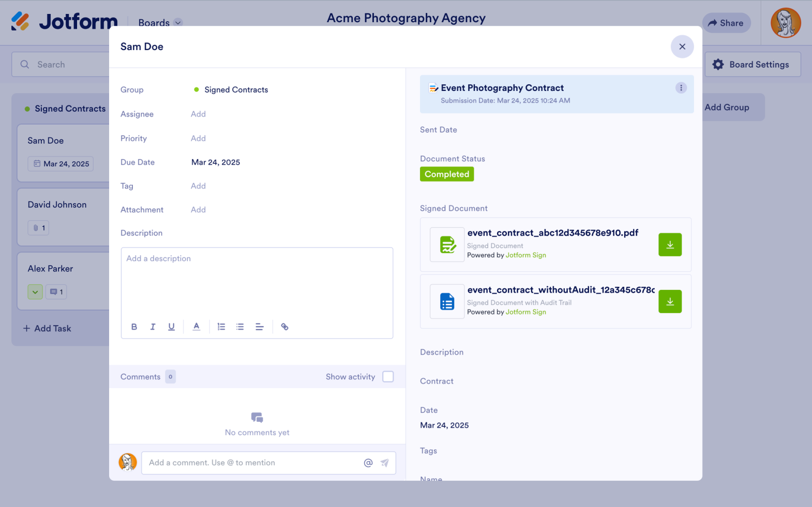The height and width of the screenshot is (507, 812).
Task: Edit the Due Date Mar 24, 2025
Action: 216,162
